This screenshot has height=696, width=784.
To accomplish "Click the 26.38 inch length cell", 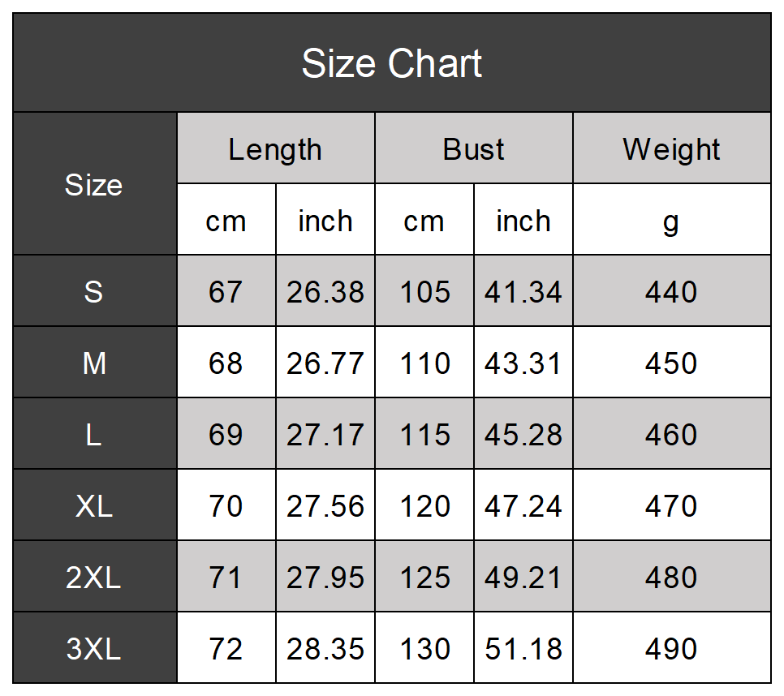I will pyautogui.click(x=325, y=292).
